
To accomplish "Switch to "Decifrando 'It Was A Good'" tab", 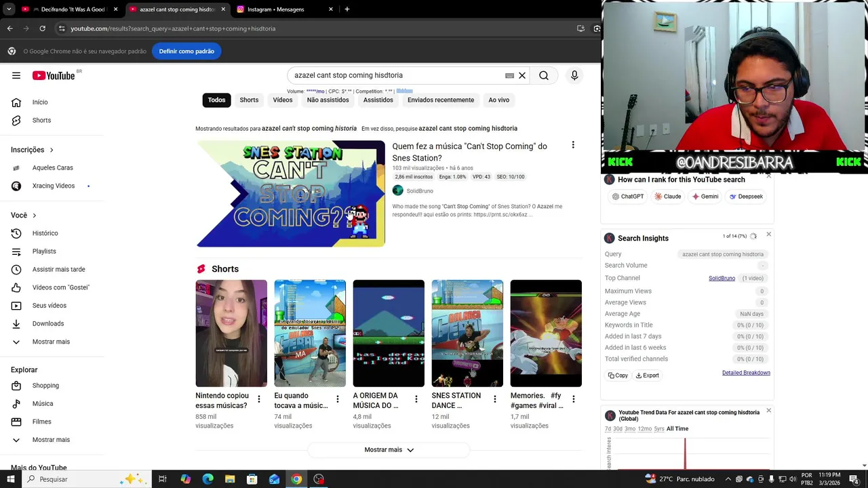I will [x=68, y=9].
